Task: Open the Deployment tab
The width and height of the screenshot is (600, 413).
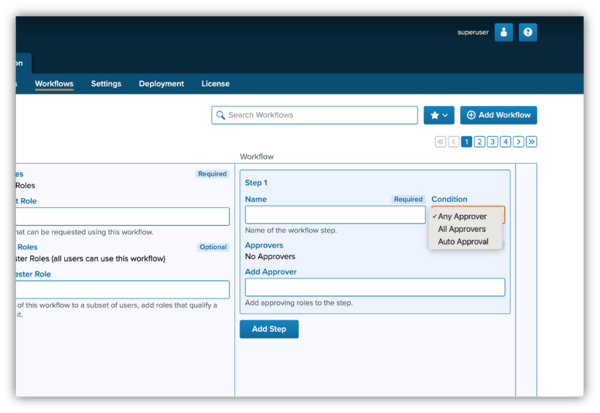Action: 161,84
